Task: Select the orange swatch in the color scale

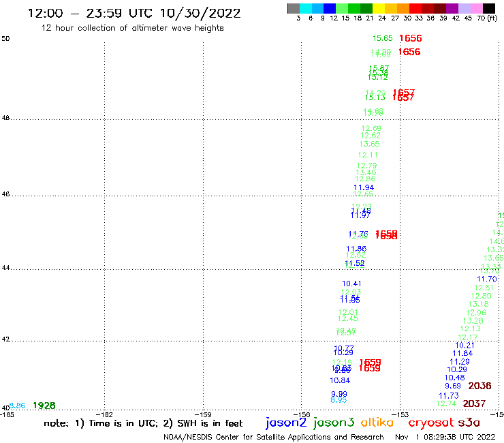Action: click(x=403, y=8)
